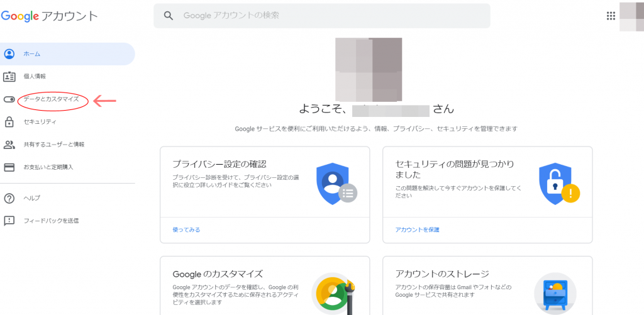Click the プライバシー設定の確認 heading
Screen dimensions: 644x315
219,164
